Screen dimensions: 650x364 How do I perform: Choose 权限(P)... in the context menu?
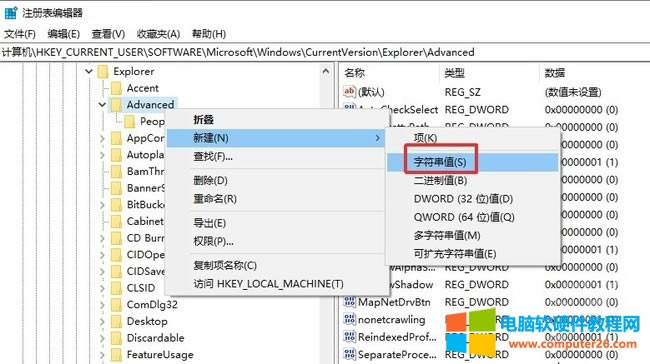click(x=276, y=241)
